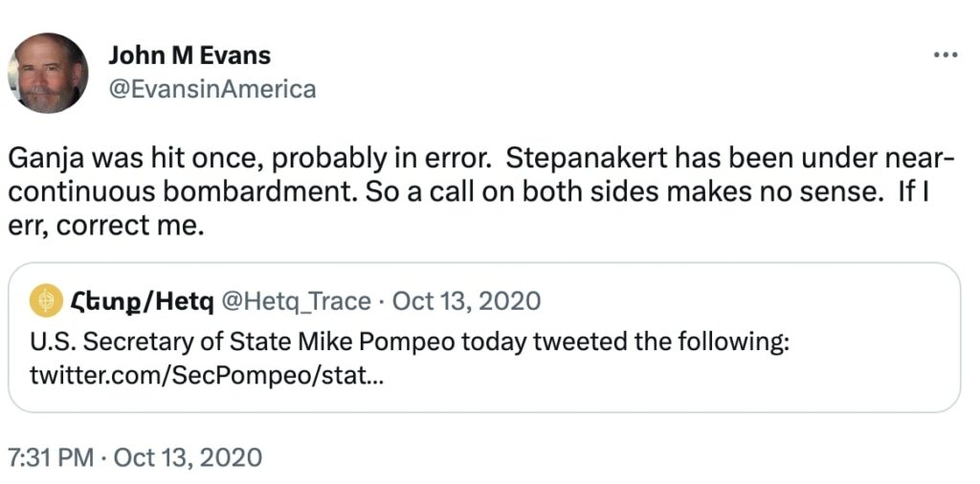Click the 7:31 PM timestamp
The image size is (980, 484).
(x=50, y=457)
